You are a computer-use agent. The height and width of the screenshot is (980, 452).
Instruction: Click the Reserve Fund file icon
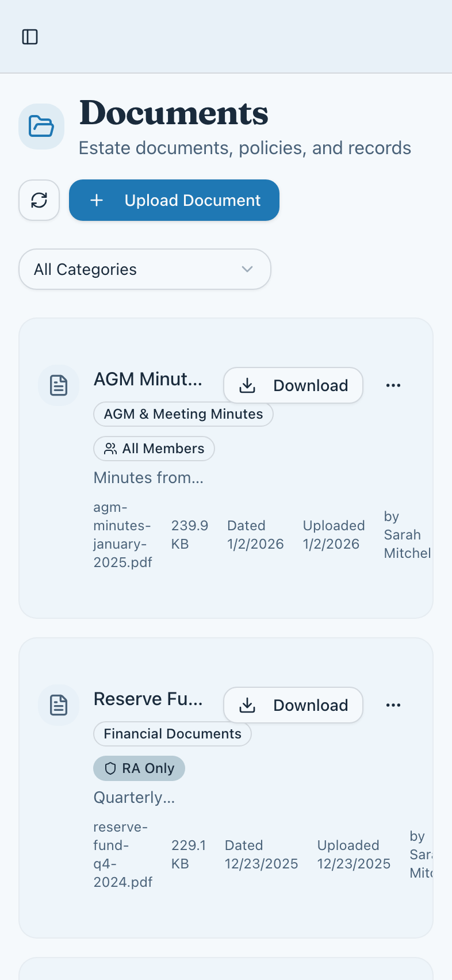point(59,705)
